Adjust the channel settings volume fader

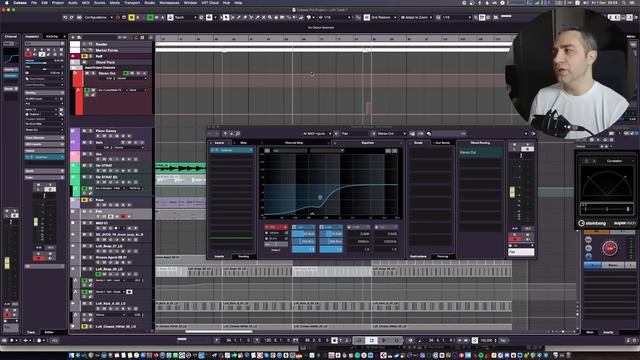pos(512,192)
